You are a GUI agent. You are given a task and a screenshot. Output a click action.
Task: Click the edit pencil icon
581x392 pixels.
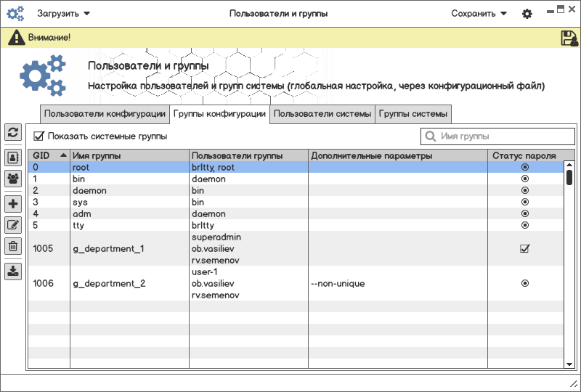(13, 225)
